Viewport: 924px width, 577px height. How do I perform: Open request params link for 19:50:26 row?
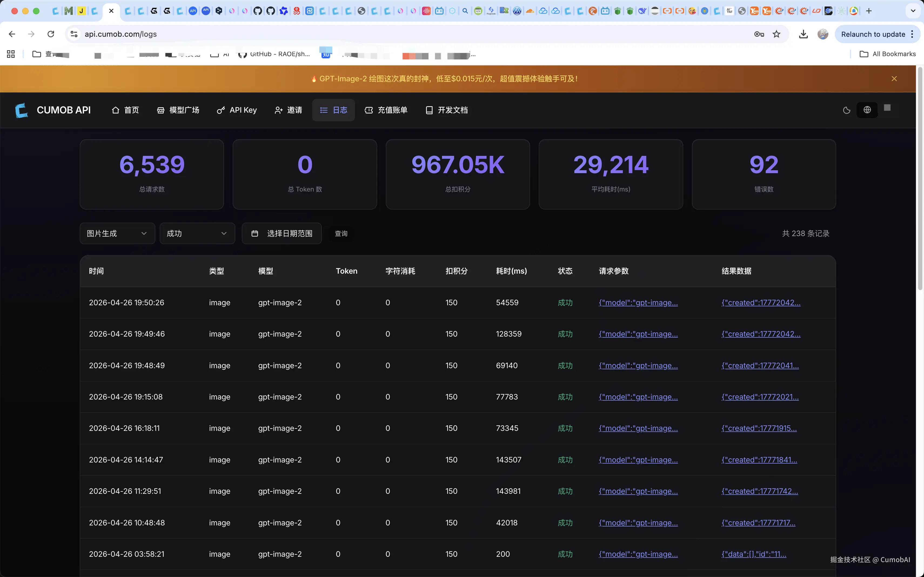click(638, 303)
